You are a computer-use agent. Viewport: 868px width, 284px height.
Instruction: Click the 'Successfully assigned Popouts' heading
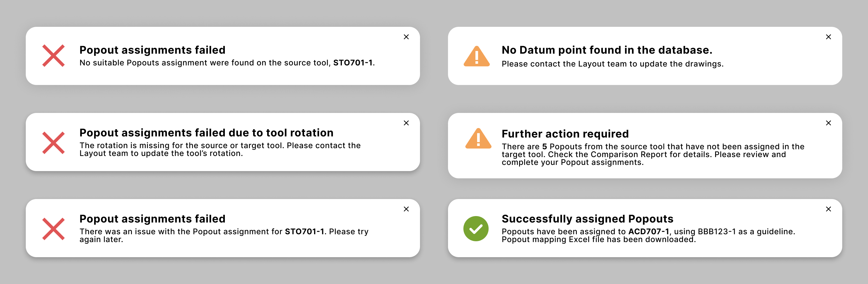click(587, 219)
